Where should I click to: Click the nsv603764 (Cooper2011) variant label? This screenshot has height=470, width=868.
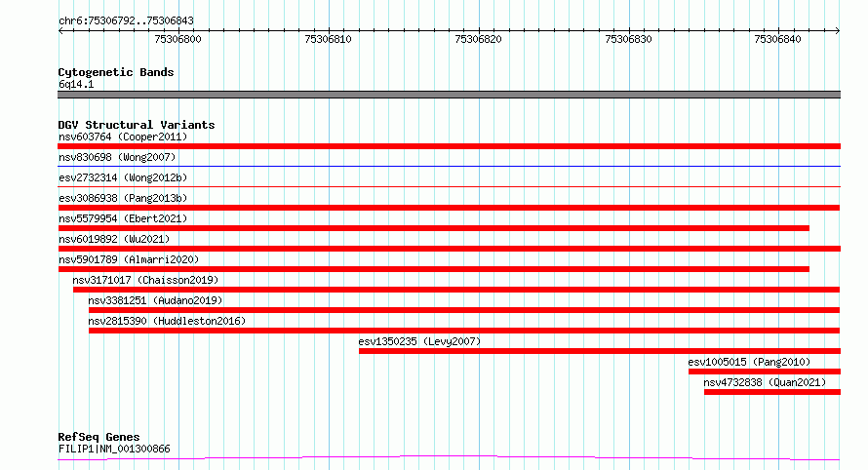pyautogui.click(x=123, y=137)
